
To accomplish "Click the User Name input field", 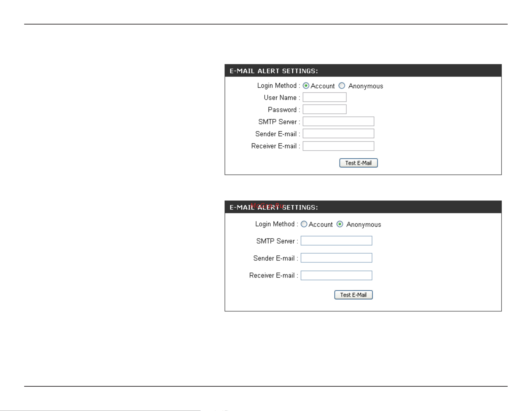I will click(325, 97).
